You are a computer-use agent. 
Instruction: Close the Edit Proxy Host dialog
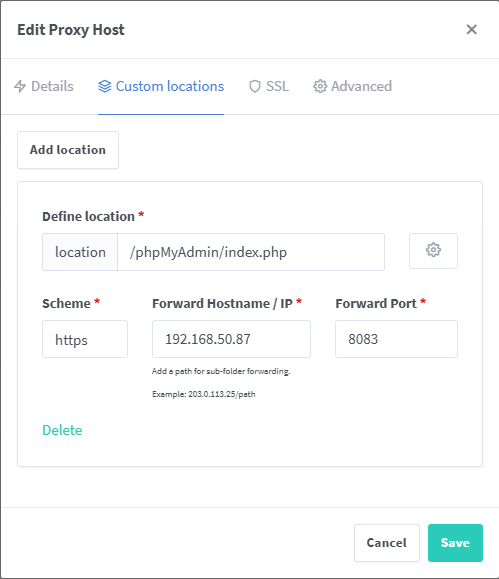point(472,30)
